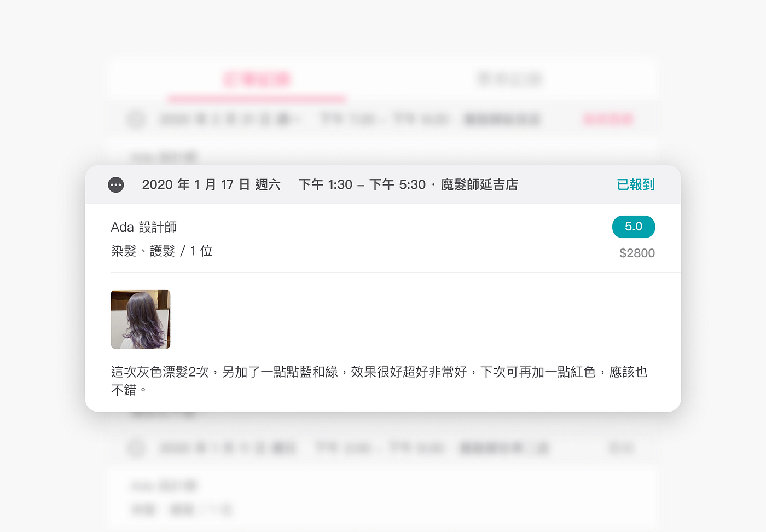Open the purple hair photo thumbnail
Screen dimensions: 766x532
(141, 319)
